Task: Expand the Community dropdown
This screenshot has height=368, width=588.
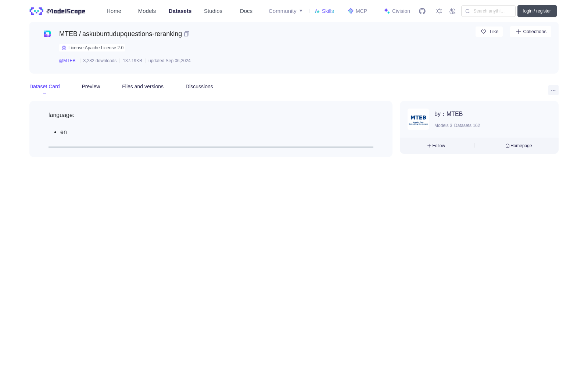Action: click(x=286, y=11)
